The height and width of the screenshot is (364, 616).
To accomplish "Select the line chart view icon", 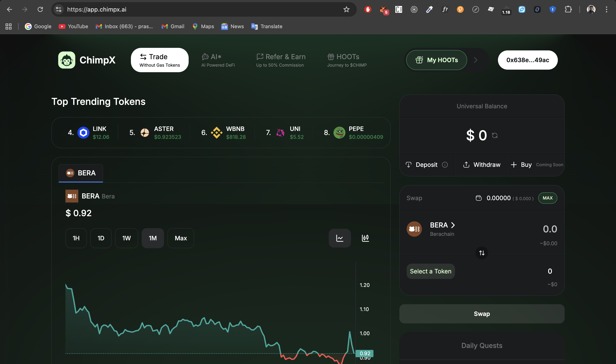I will point(340,238).
